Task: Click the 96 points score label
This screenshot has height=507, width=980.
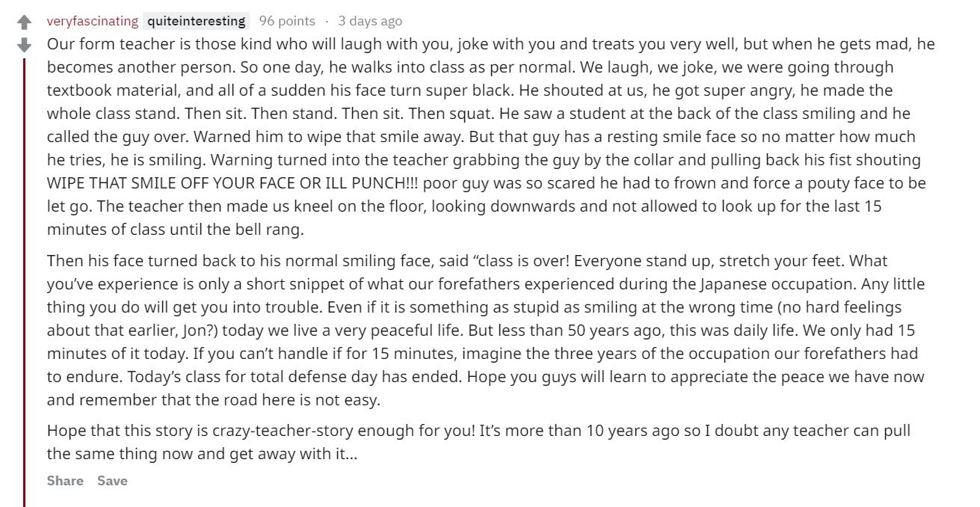Action: tap(287, 21)
